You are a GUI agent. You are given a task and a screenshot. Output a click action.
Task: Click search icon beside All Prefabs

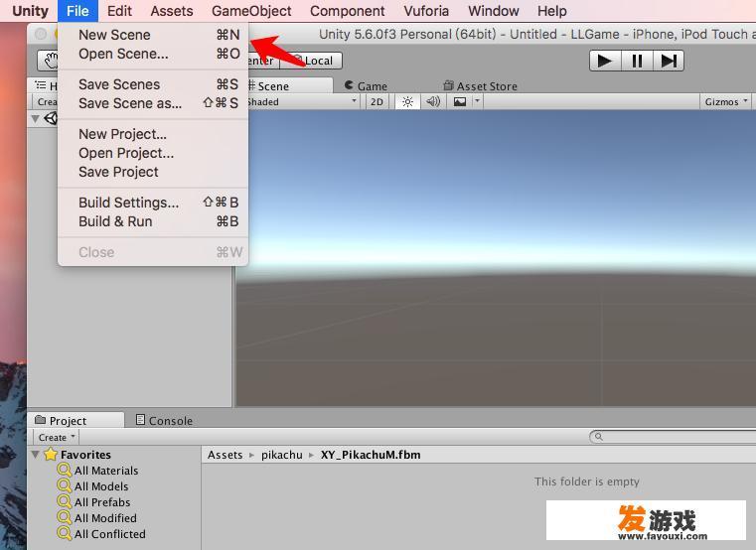65,501
